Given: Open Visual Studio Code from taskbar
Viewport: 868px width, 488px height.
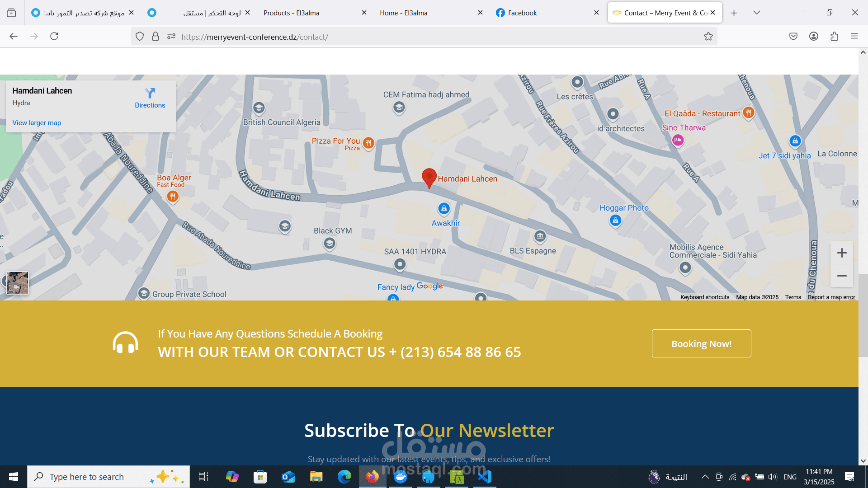Looking at the screenshot, I should [484, 477].
